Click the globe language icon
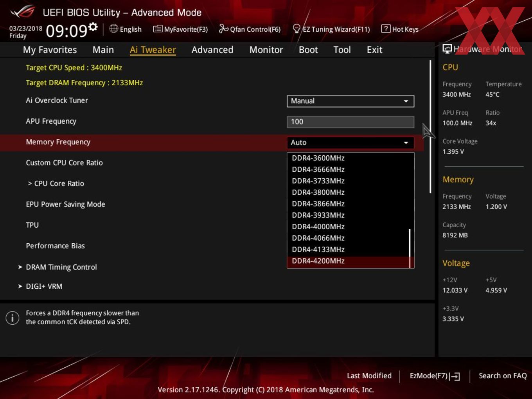Image resolution: width=532 pixels, height=399 pixels. pos(113,29)
